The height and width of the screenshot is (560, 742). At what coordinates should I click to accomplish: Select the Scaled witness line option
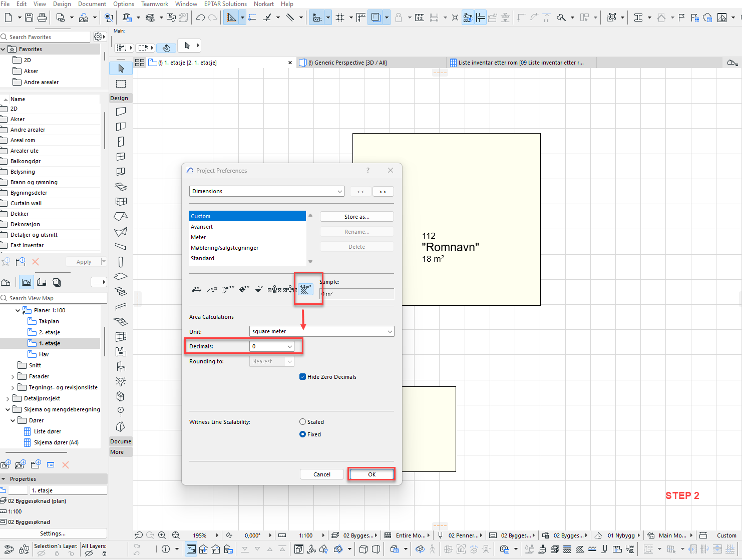coord(302,422)
